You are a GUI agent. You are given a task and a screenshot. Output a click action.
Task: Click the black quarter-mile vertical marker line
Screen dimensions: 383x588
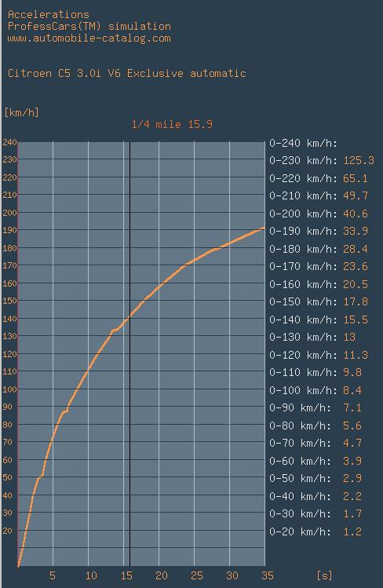(x=129, y=353)
